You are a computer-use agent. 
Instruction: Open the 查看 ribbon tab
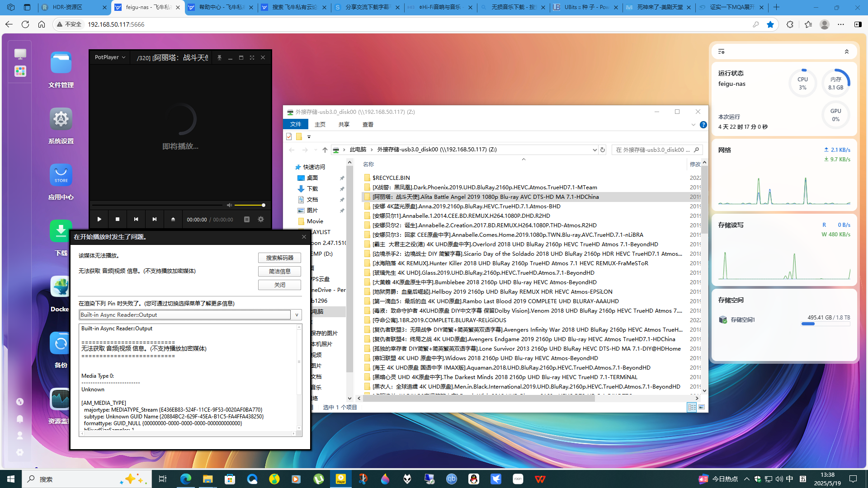368,124
